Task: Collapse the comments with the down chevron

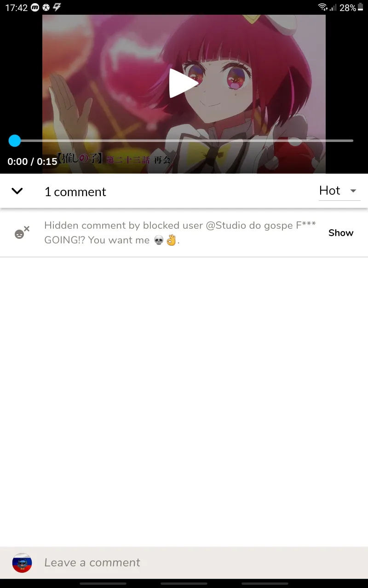Action: 17,191
